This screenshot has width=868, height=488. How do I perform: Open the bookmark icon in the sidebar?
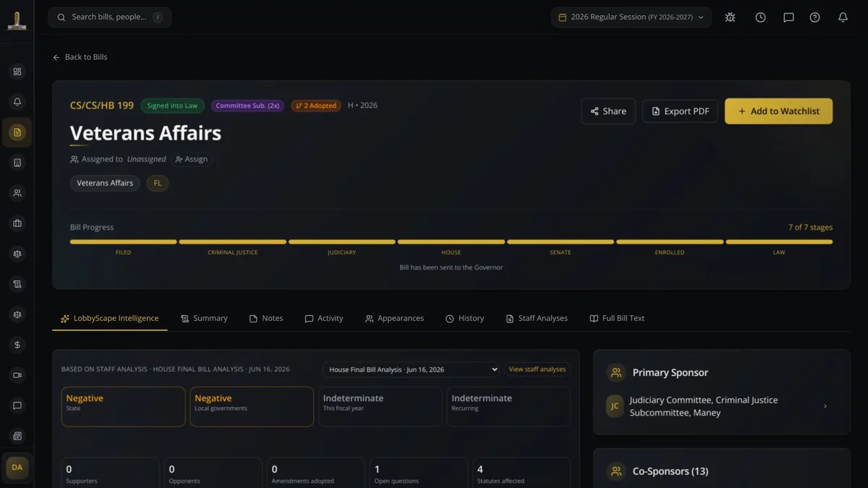17,163
